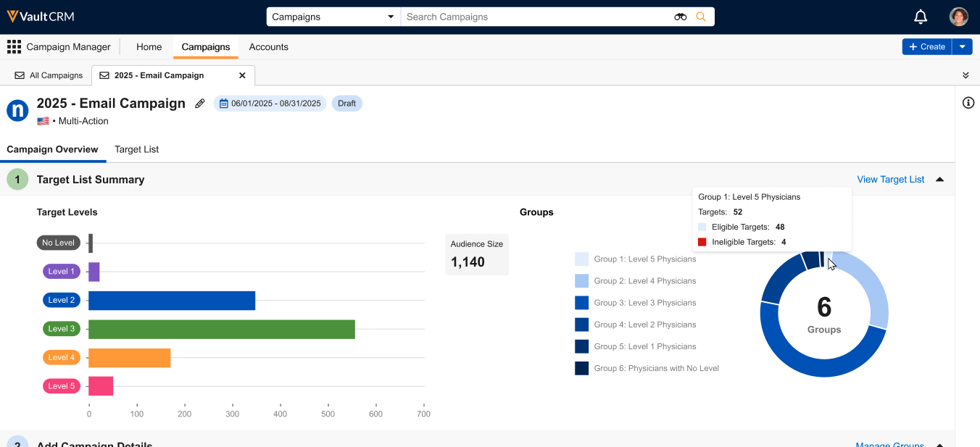
Task: Click the binoculars advanced search icon
Action: 680,17
